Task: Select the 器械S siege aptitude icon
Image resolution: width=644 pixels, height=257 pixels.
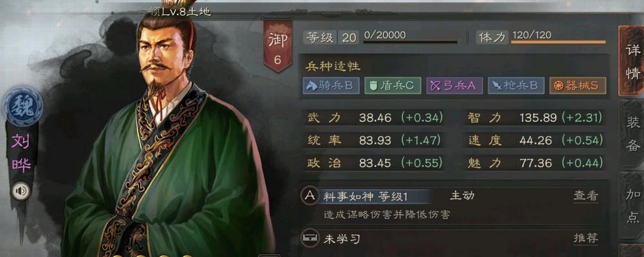Action: 577,86
